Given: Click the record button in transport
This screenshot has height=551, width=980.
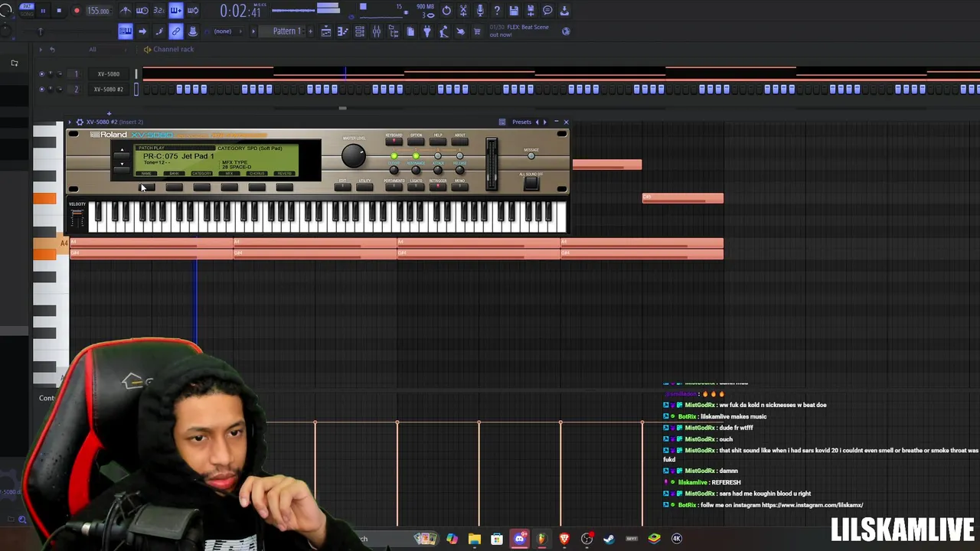Looking at the screenshot, I should tap(77, 11).
